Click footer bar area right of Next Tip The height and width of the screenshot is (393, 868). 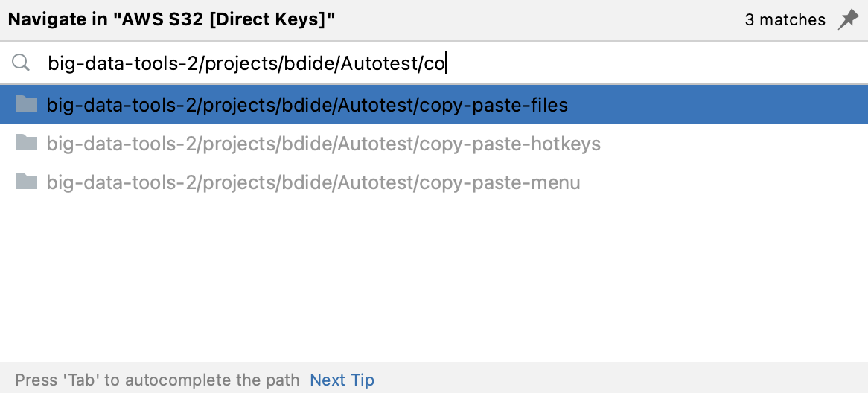click(x=618, y=380)
